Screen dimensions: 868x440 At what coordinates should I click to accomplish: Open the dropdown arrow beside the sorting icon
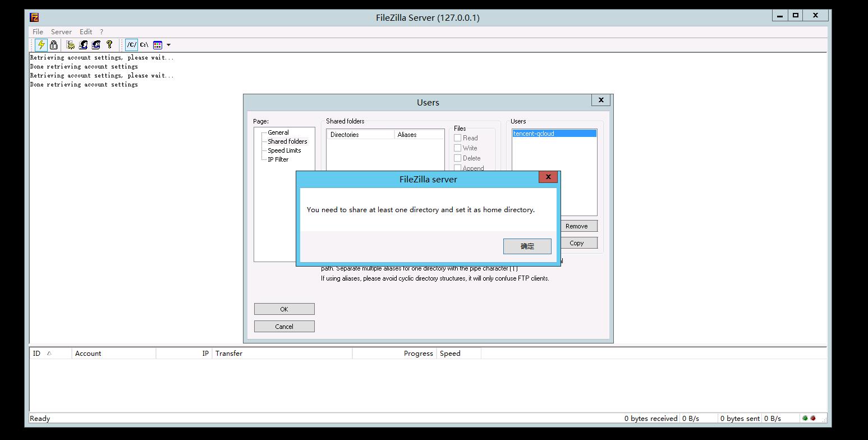pyautogui.click(x=168, y=45)
